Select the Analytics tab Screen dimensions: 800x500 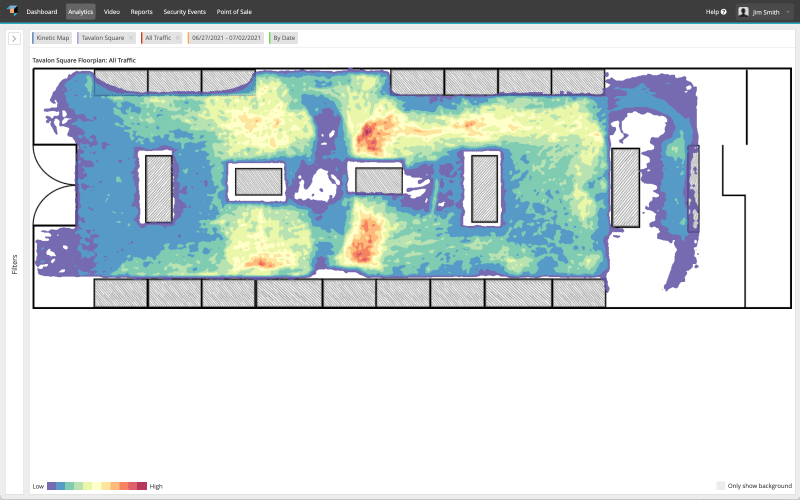(x=80, y=12)
